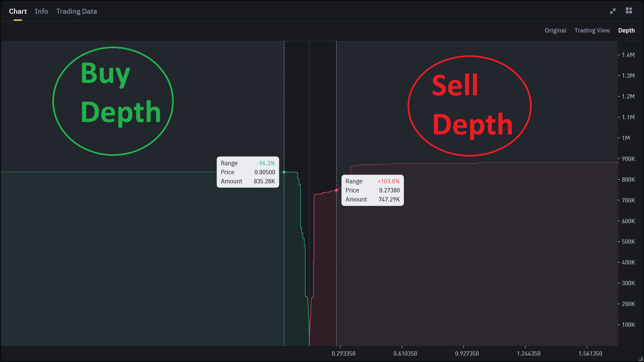Click the 700K amount axis label
The width and height of the screenshot is (644, 362).
(x=629, y=200)
